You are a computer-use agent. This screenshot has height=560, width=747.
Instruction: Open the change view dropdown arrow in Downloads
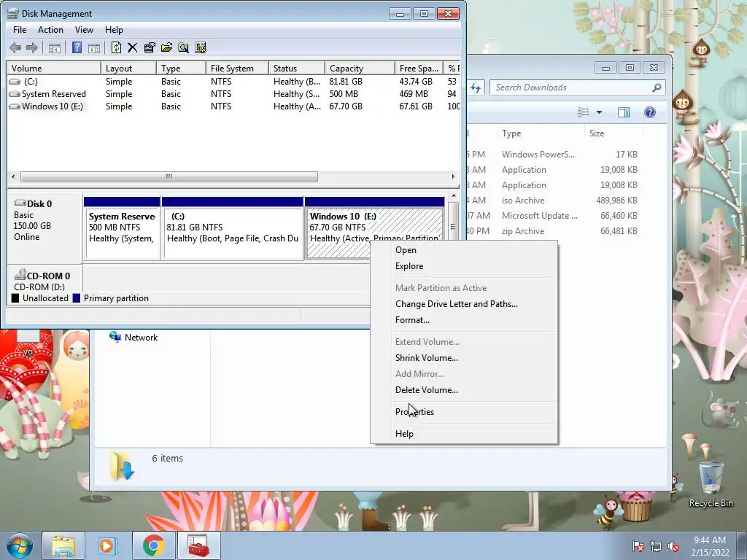[600, 112]
